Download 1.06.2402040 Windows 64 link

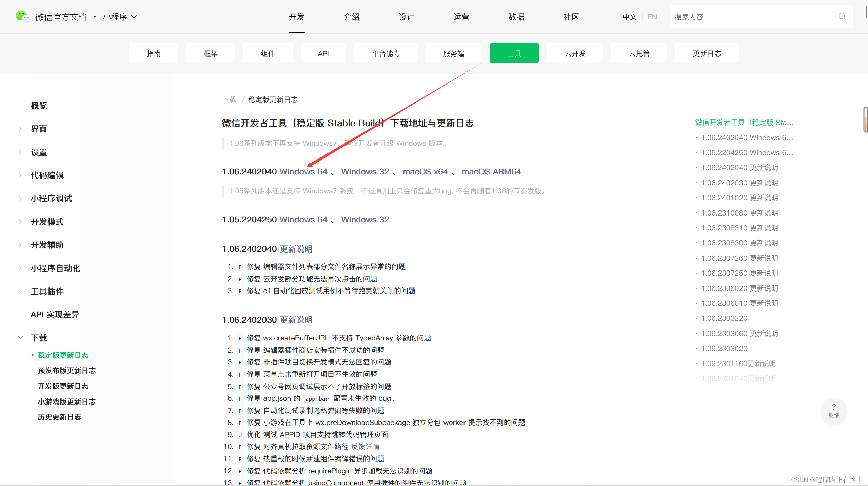[303, 172]
